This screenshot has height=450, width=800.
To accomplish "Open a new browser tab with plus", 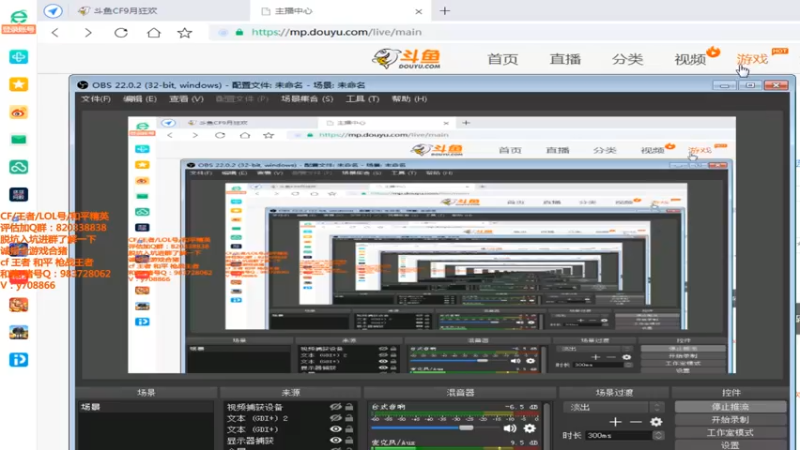I will click(445, 11).
